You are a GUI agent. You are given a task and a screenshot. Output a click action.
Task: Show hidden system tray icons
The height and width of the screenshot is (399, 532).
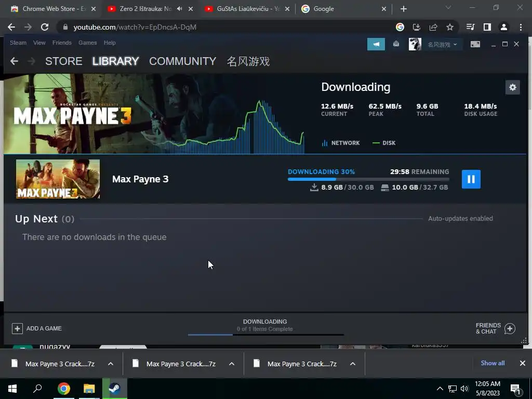(440, 389)
